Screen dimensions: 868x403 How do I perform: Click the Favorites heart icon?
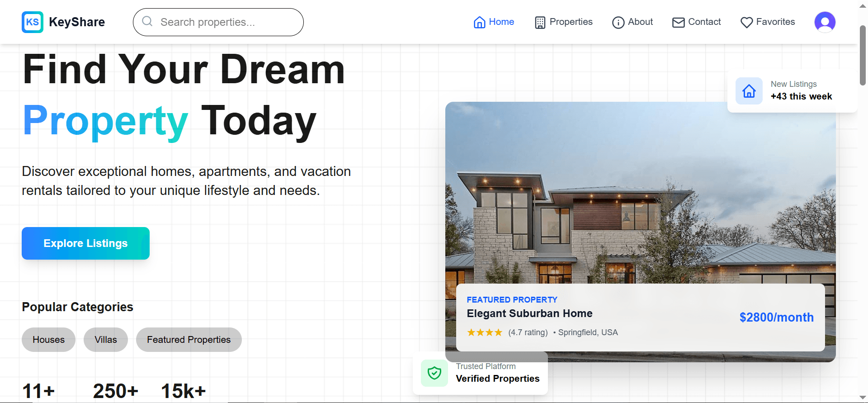[x=746, y=23]
